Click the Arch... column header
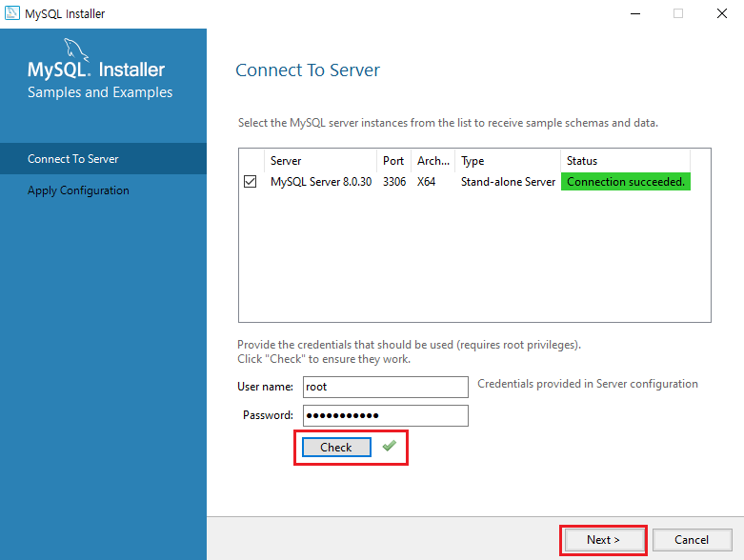Image resolution: width=744 pixels, height=560 pixels. point(433,161)
